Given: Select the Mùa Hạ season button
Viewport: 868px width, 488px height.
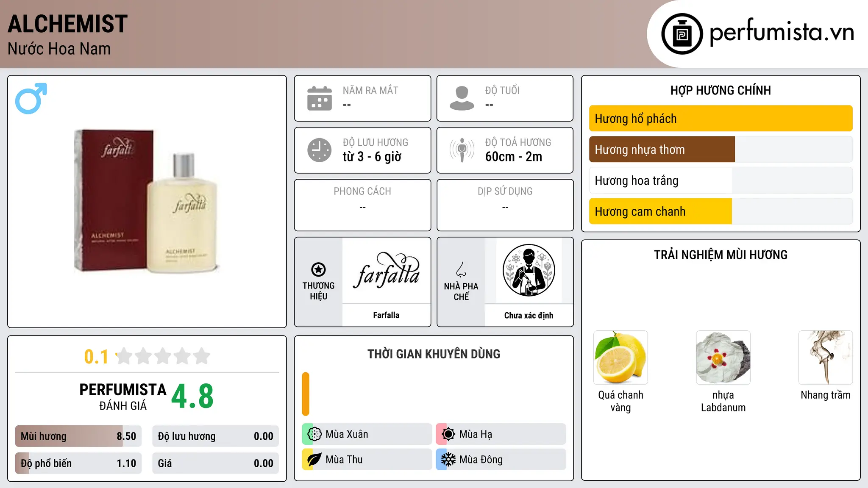Looking at the screenshot, I should coord(501,434).
